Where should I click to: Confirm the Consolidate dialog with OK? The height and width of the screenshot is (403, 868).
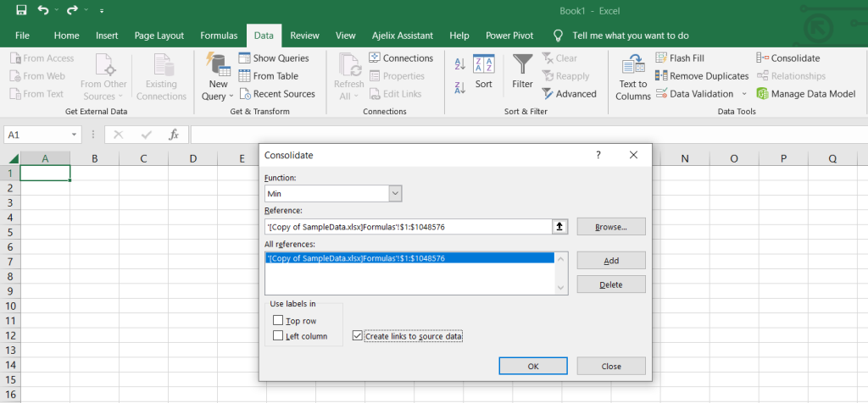pos(533,366)
